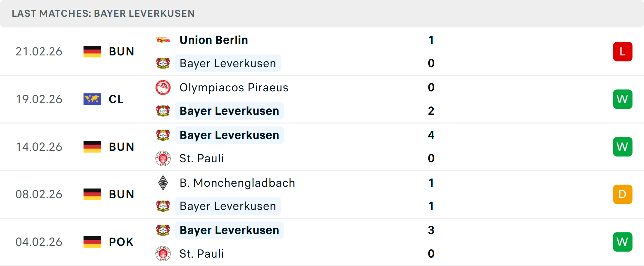
Task: Open B. Monchengladbach team link
Action: click(x=237, y=183)
